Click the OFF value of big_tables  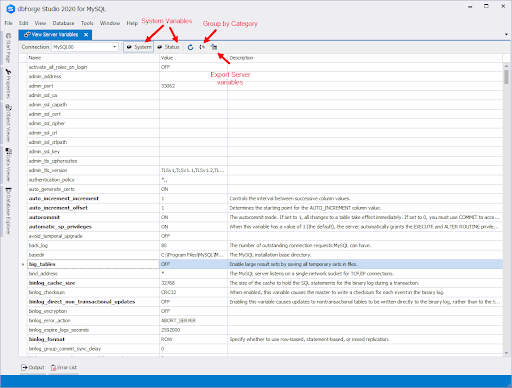pos(193,264)
